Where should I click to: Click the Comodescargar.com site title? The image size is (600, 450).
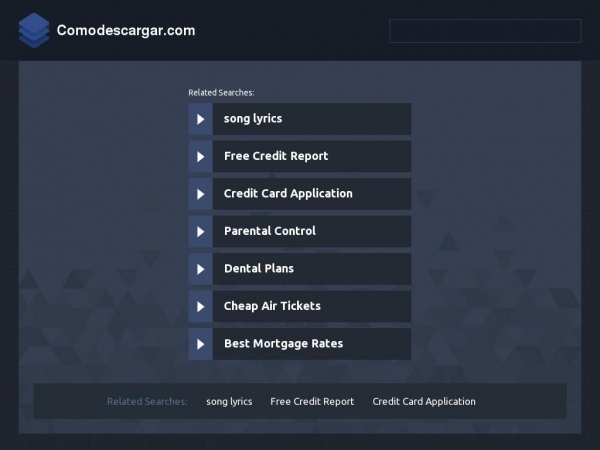pos(126,31)
